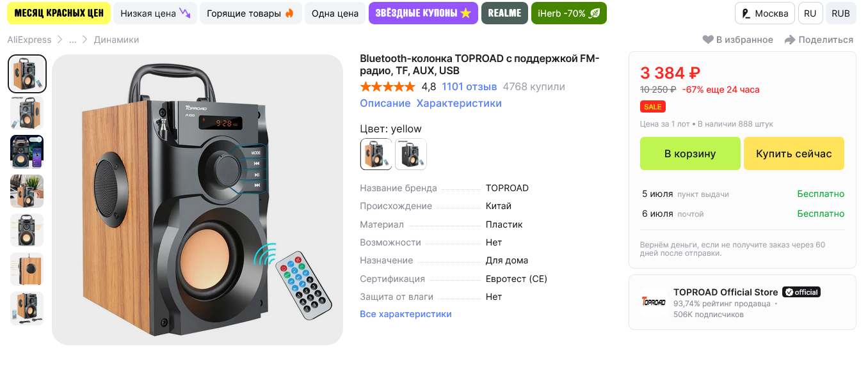Click the share arrow icon

[790, 40]
